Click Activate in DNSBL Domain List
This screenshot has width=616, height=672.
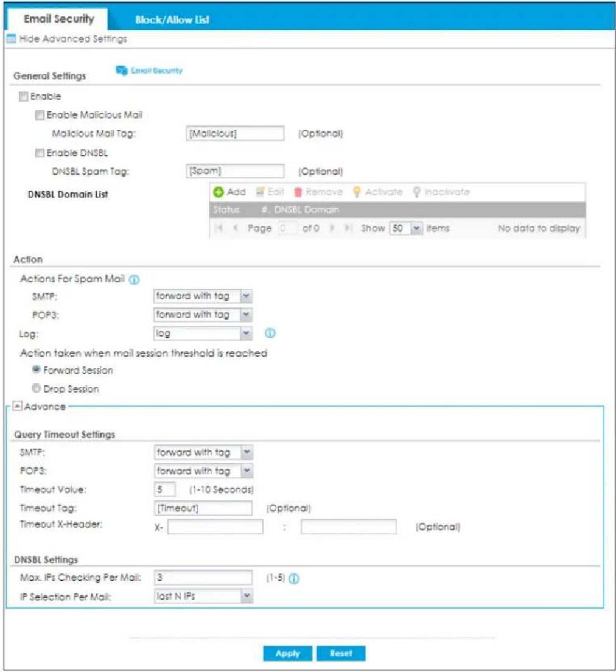(377, 192)
